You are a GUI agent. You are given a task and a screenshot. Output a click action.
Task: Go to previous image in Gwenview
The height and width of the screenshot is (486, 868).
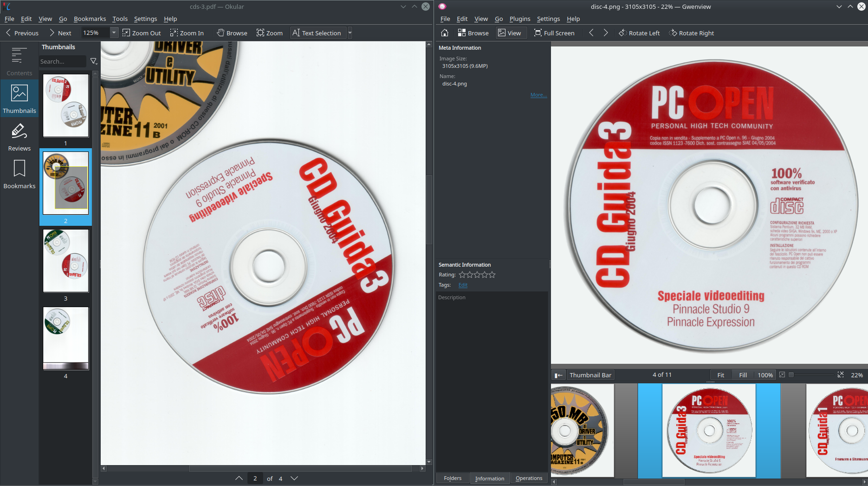coord(591,33)
